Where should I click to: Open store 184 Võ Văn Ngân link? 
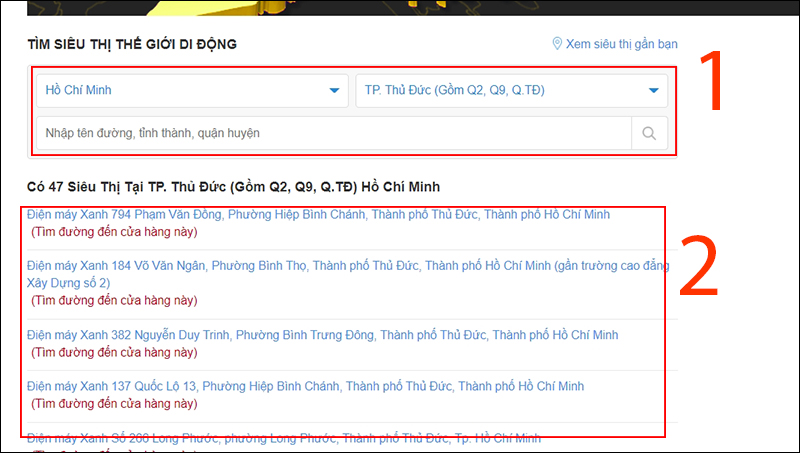click(x=348, y=274)
